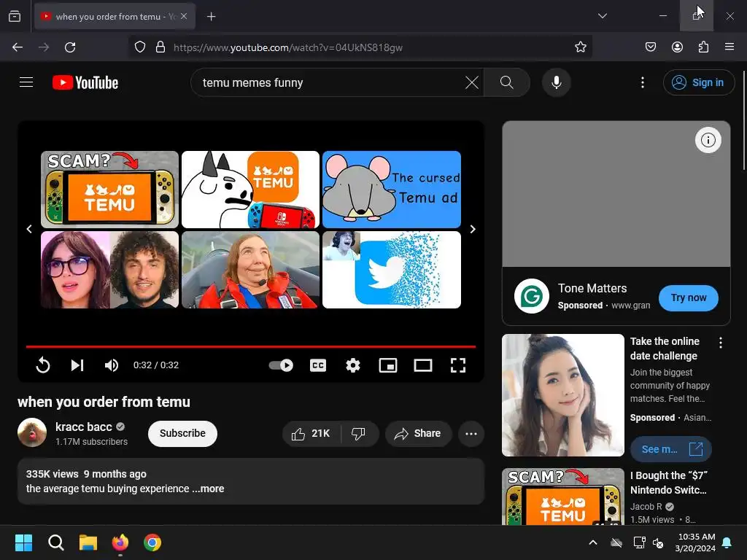Open kracc bacc channel name link
Image resolution: width=747 pixels, height=560 pixels.
(83, 427)
